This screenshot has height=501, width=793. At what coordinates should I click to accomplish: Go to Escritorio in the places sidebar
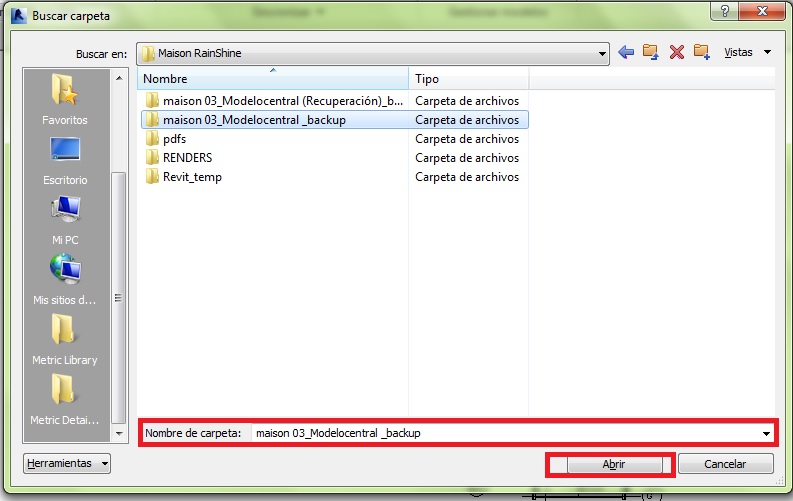point(65,160)
